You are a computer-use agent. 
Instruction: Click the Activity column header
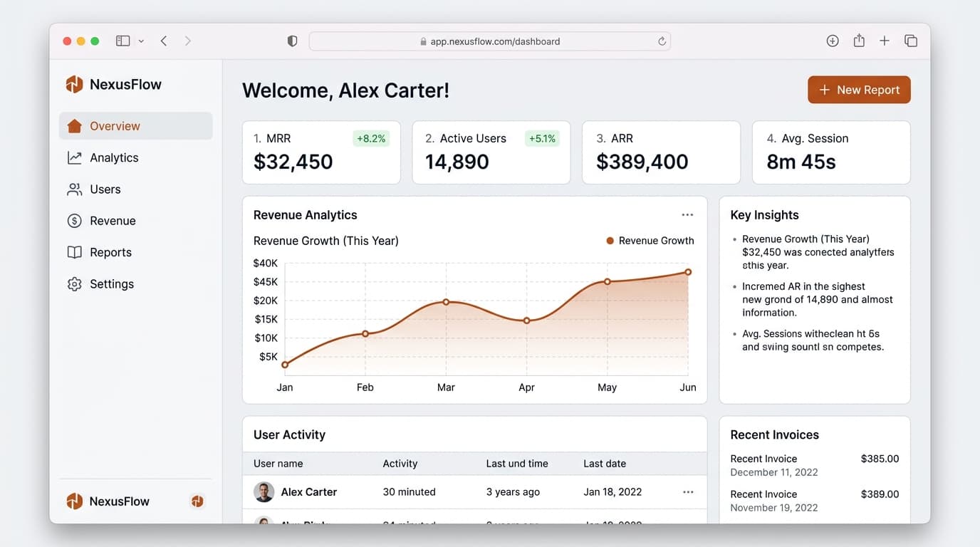click(400, 464)
